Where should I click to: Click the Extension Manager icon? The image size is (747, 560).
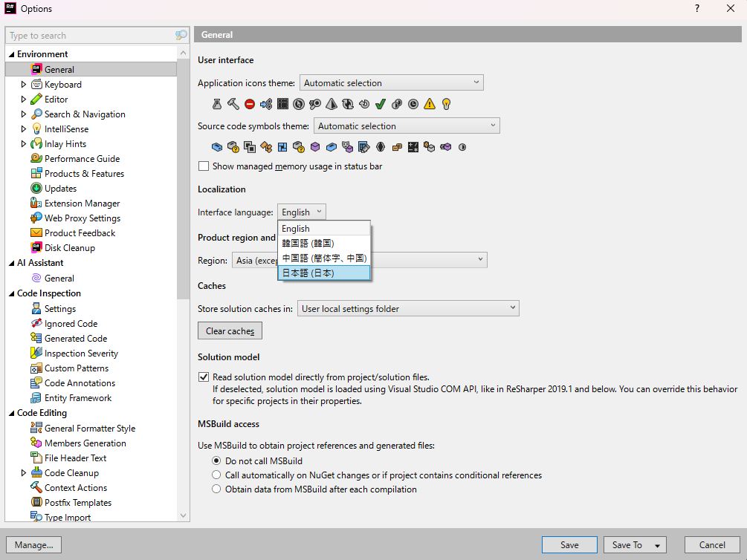[36, 203]
